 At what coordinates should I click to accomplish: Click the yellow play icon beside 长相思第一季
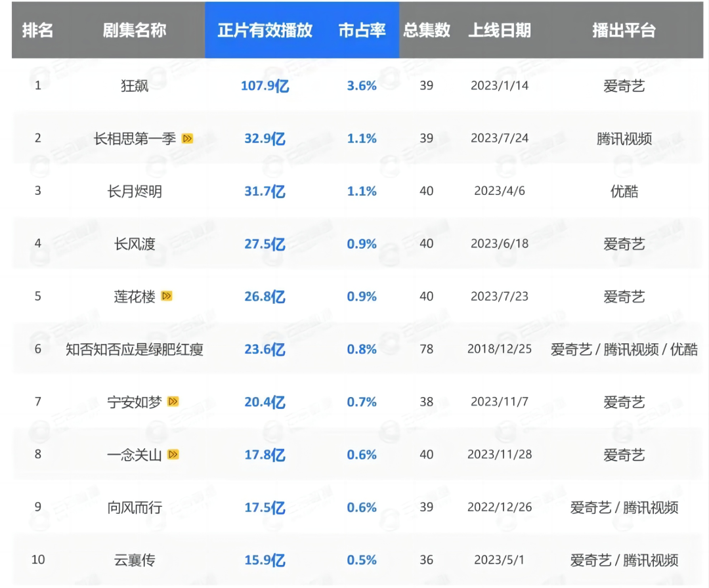click(x=187, y=138)
